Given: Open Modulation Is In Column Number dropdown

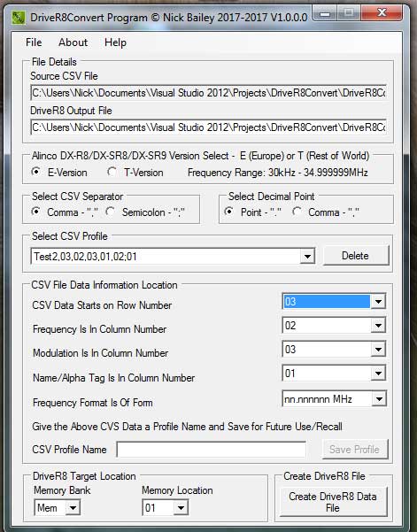Looking at the screenshot, I should 378,350.
